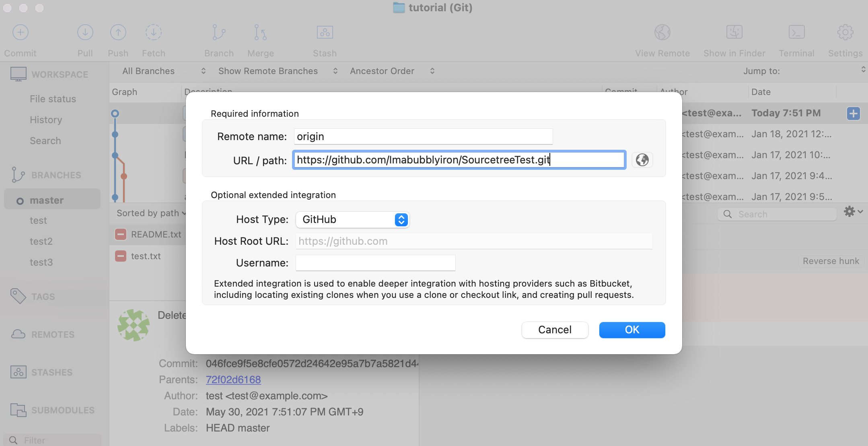Screen dimensions: 868x446
Task: Open the parent commit link 72f02d6168
Action: pyautogui.click(x=233, y=380)
